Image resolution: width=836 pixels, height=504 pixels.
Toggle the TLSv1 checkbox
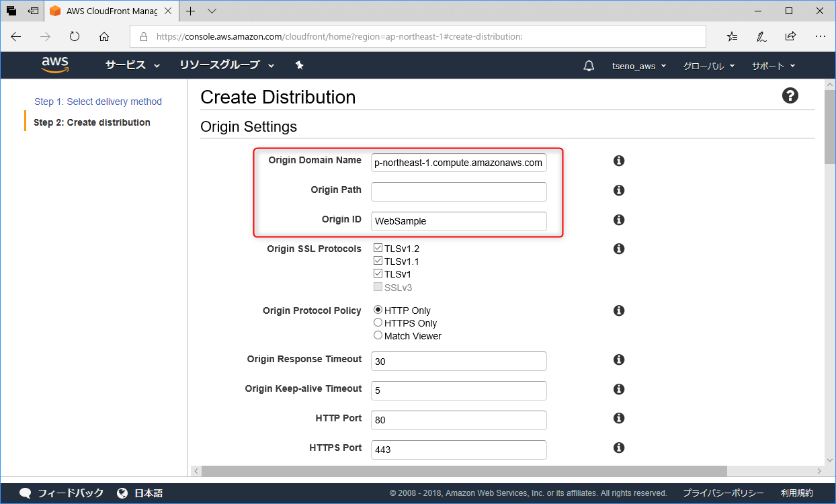(x=378, y=274)
